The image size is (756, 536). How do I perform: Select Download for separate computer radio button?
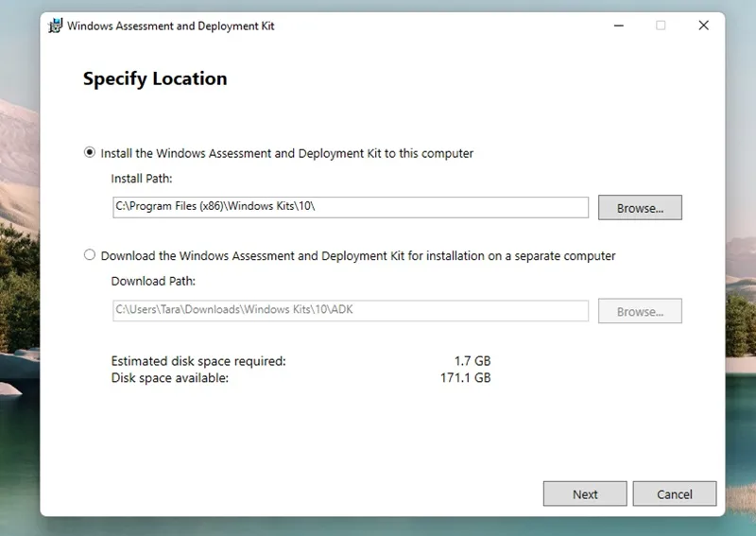point(90,254)
